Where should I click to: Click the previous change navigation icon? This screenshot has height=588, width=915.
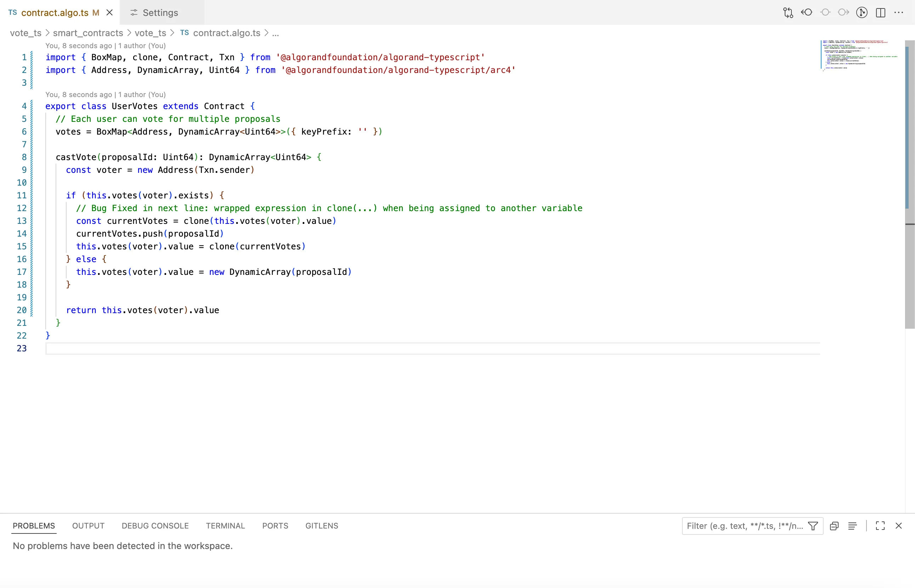(x=807, y=13)
